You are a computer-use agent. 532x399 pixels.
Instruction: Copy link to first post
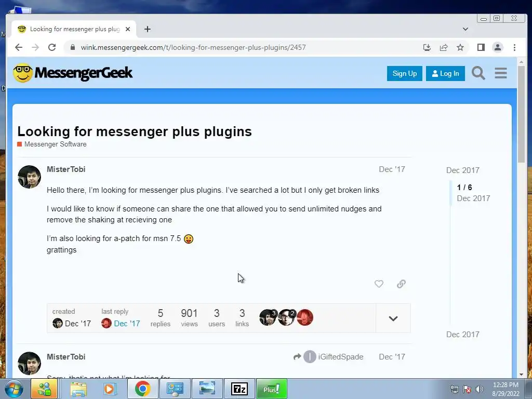402,284
